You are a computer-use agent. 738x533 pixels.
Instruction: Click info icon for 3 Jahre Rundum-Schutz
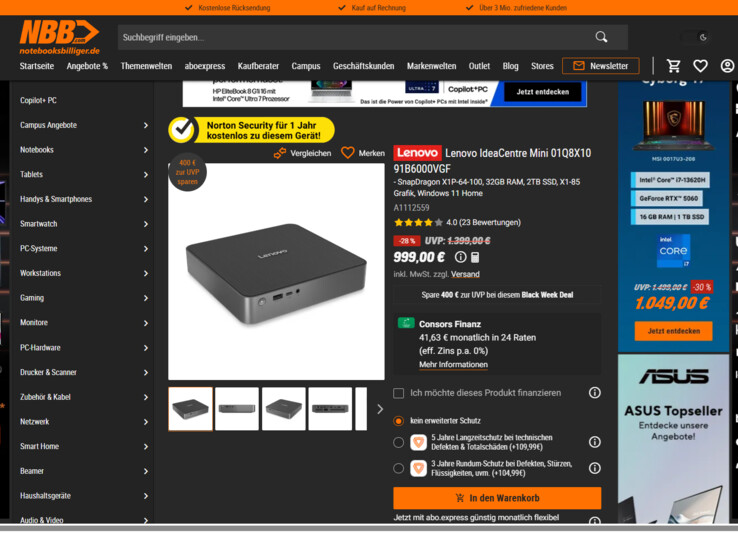click(x=594, y=468)
